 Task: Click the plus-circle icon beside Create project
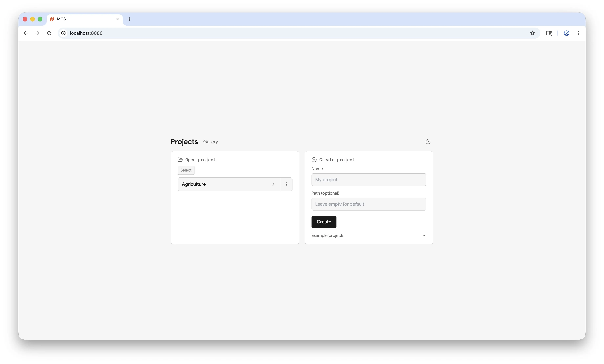pos(314,160)
